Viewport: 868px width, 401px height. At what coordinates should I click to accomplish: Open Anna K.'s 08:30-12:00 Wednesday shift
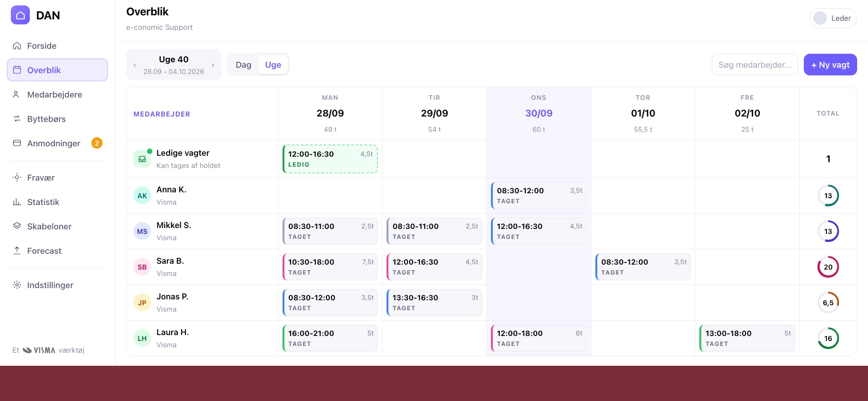[538, 196]
